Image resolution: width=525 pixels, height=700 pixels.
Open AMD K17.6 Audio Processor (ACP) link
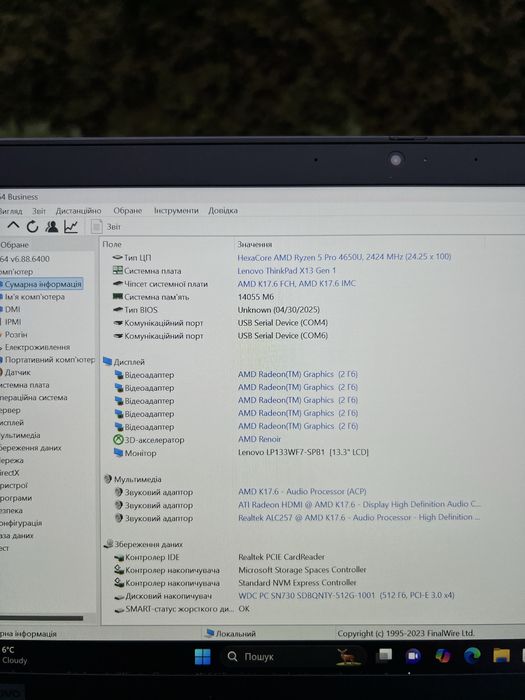[302, 491]
